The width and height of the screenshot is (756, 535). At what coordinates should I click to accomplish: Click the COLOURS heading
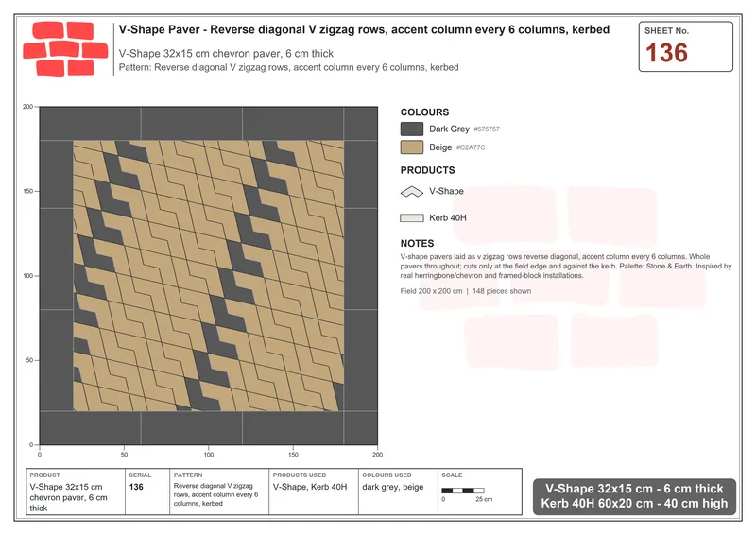coord(424,112)
